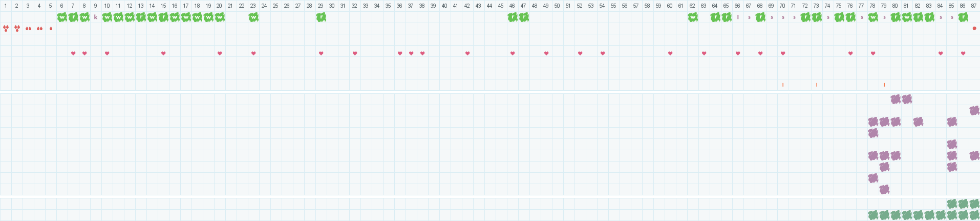980x221 pixels.
Task: Click the green 'r' mark on day 7
Action: [x=73, y=17]
